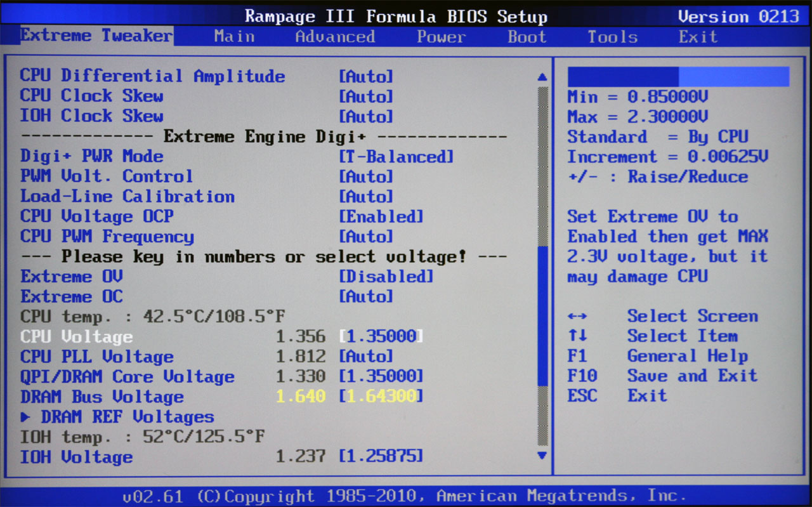This screenshot has width=812, height=507.
Task: Toggle Extreme OV [Disabled] setting
Action: (386, 277)
